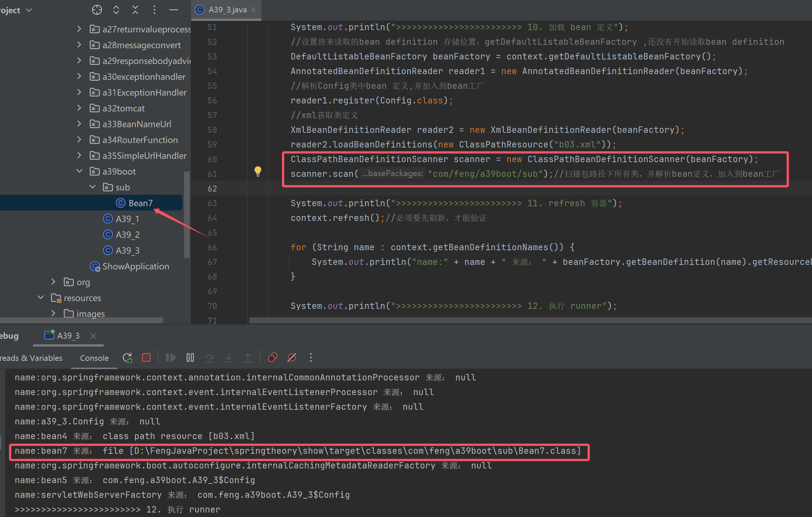
Task: Open Threads & Variables tab
Action: [31, 358]
